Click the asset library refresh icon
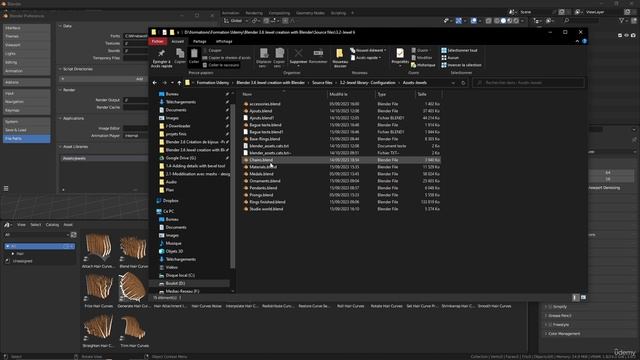 pos(73,235)
